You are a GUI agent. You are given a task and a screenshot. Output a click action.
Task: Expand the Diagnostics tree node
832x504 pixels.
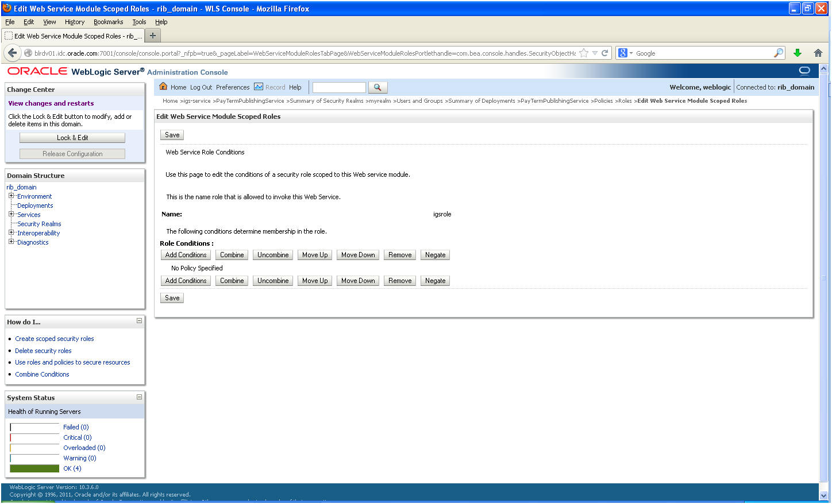tap(11, 242)
